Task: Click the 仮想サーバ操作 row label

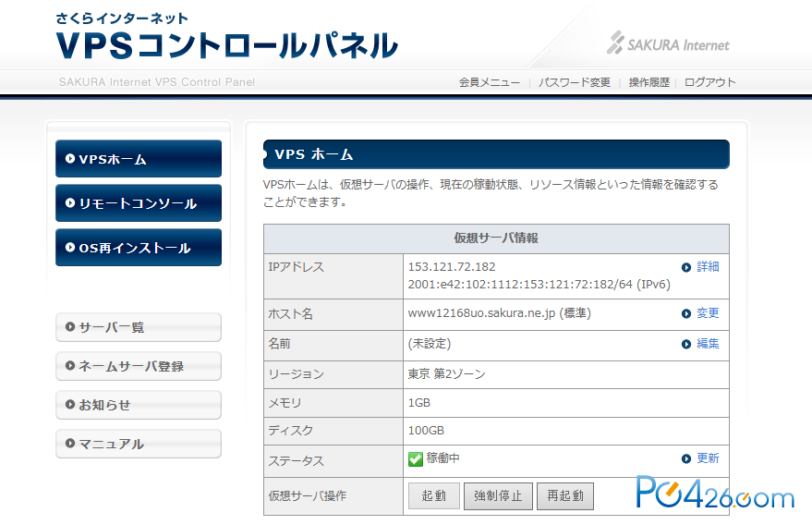Action: pyautogui.click(x=307, y=496)
